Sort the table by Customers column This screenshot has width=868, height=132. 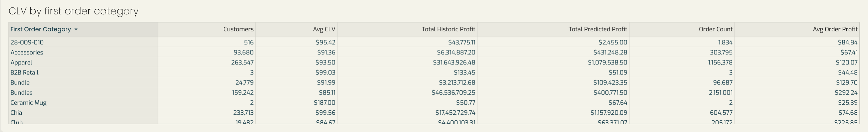[x=207, y=30]
